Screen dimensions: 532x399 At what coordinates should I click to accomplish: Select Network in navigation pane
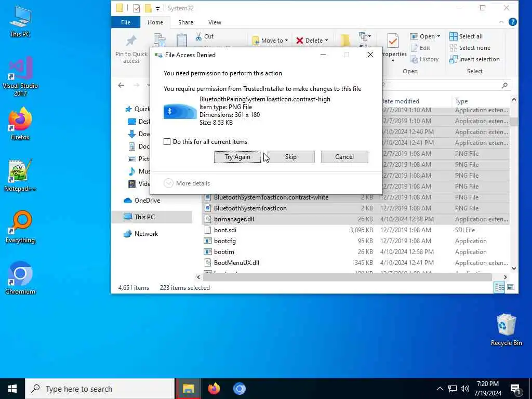(x=141, y=233)
